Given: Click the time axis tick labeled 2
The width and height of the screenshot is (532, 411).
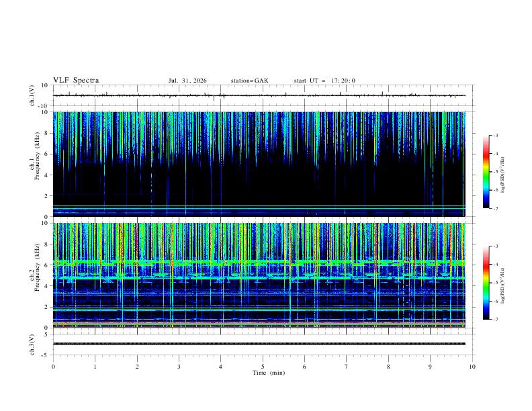Looking at the screenshot, I should click(137, 367).
